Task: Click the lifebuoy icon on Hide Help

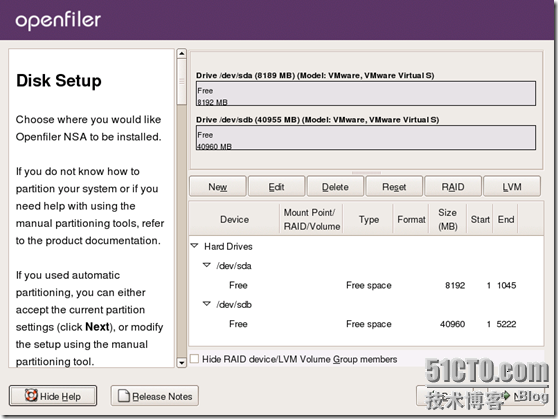Action: click(x=31, y=395)
